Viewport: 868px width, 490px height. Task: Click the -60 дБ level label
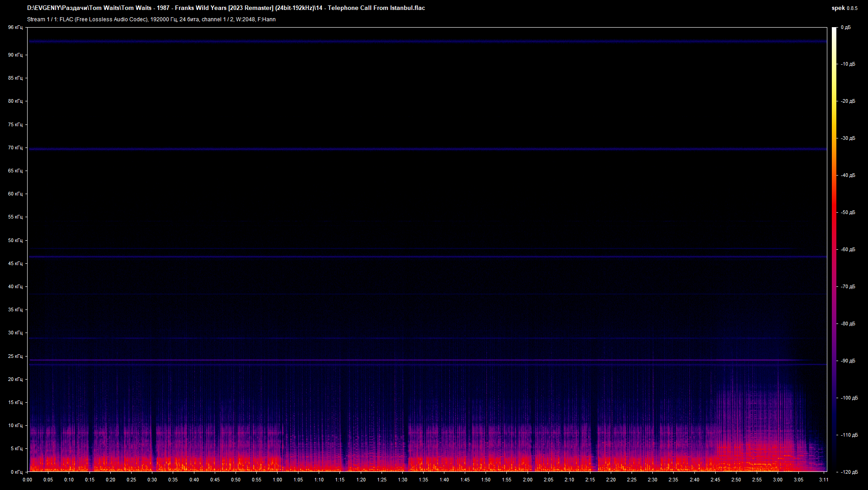point(848,250)
